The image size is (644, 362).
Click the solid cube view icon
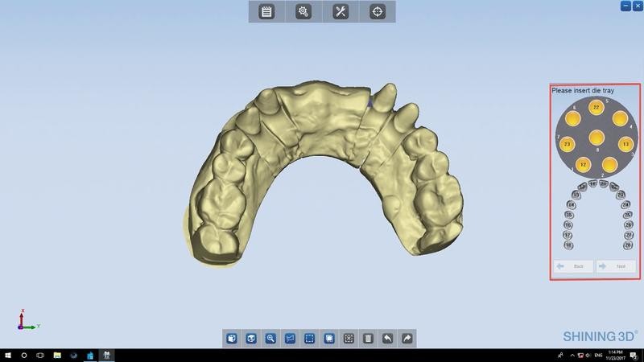pyautogui.click(x=232, y=339)
